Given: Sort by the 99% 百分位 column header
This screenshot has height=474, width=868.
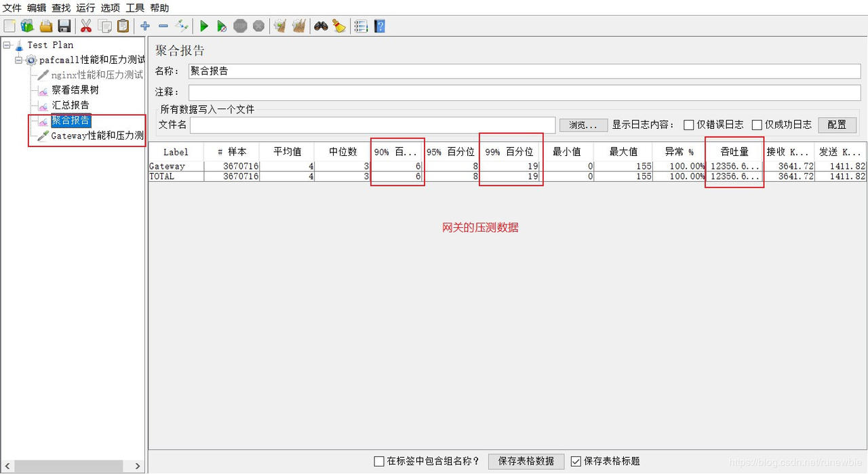Looking at the screenshot, I should click(x=509, y=152).
